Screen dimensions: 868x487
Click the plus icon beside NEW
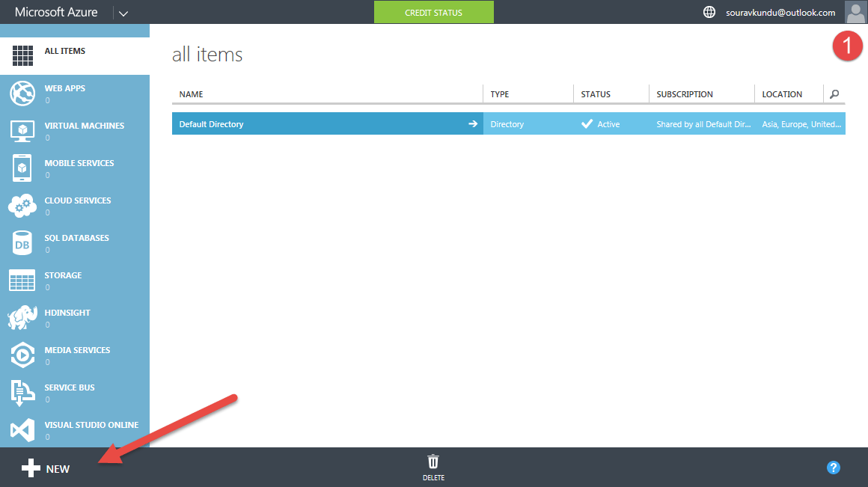[31, 468]
